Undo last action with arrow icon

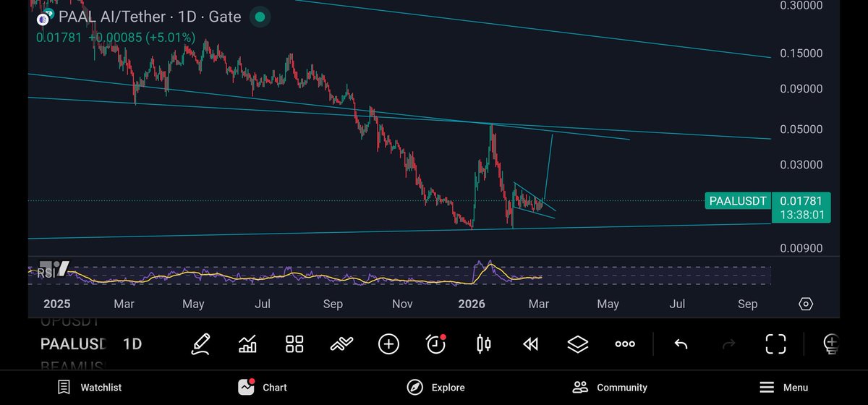(x=681, y=344)
